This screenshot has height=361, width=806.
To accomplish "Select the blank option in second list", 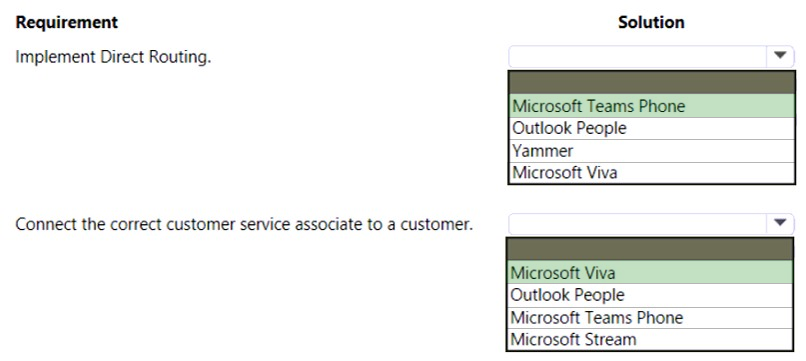I will [650, 249].
